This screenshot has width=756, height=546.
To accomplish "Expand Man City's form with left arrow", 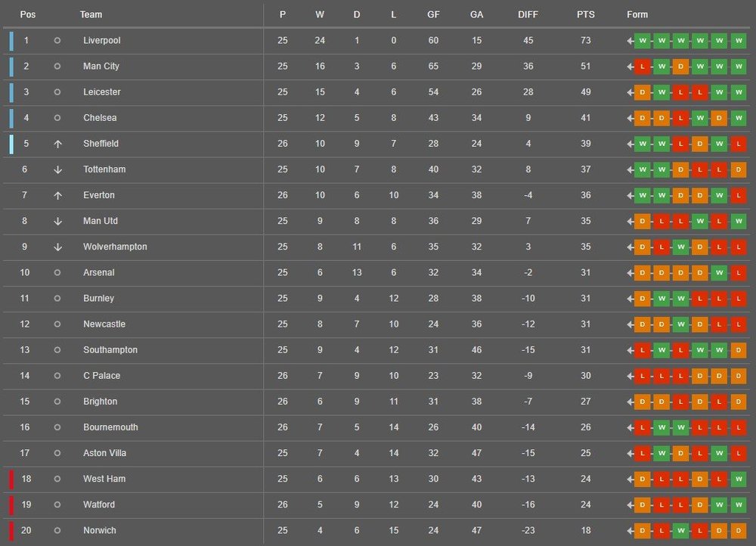I will 630,67.
